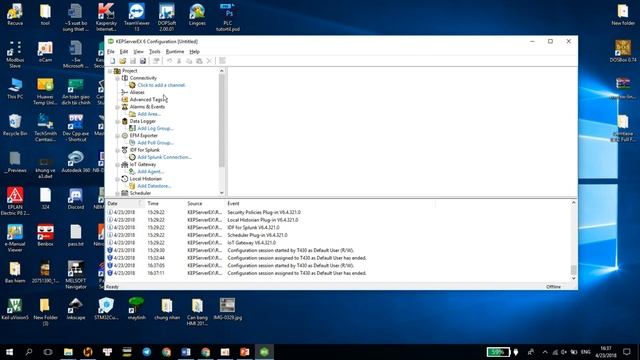Click the Add Log Group link
This screenshot has height=360, width=640.
point(156,128)
